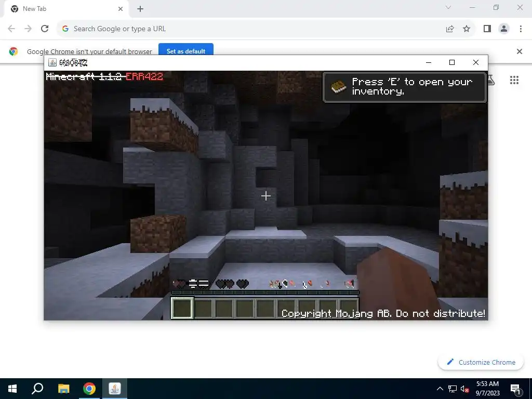Dismiss the default browser notification bar
This screenshot has width=532, height=399.
[x=520, y=51]
